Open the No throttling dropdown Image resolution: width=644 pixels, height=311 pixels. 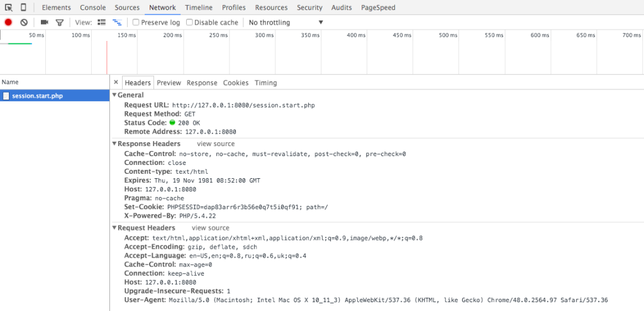coord(286,23)
